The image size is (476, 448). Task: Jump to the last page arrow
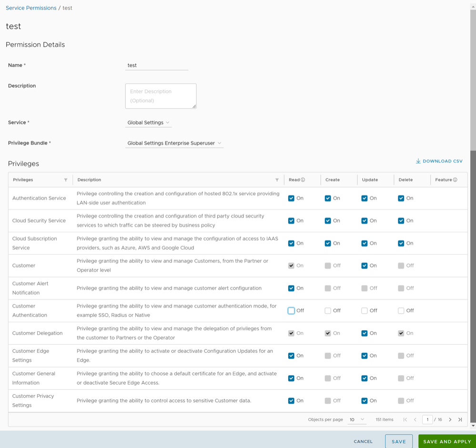(x=460, y=420)
